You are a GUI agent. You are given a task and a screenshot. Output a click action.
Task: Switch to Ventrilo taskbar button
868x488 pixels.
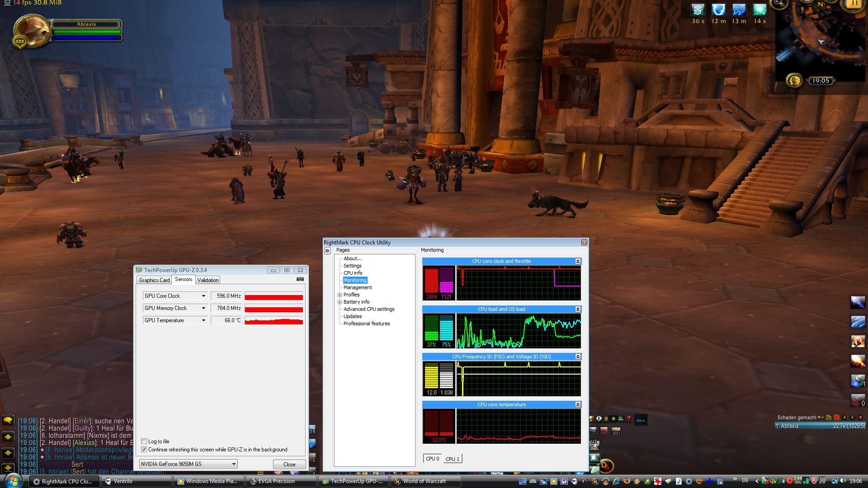click(x=137, y=481)
